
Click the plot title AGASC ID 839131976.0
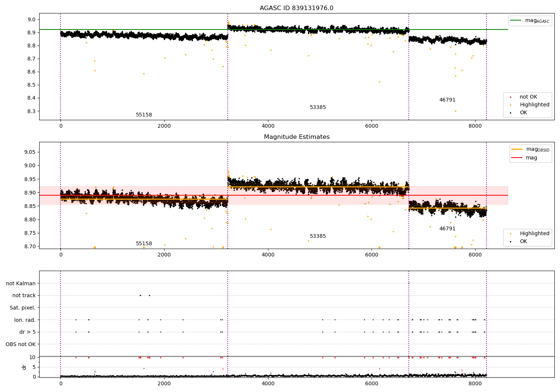296,8
